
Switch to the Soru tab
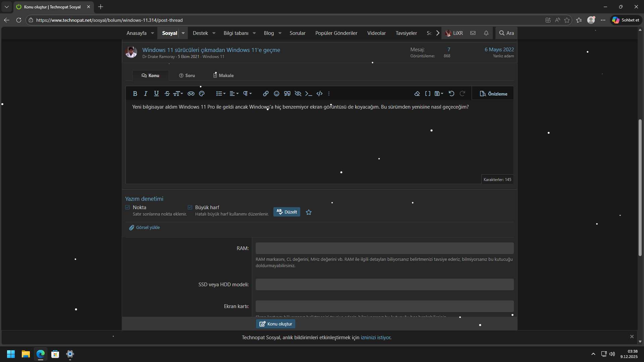(x=187, y=75)
